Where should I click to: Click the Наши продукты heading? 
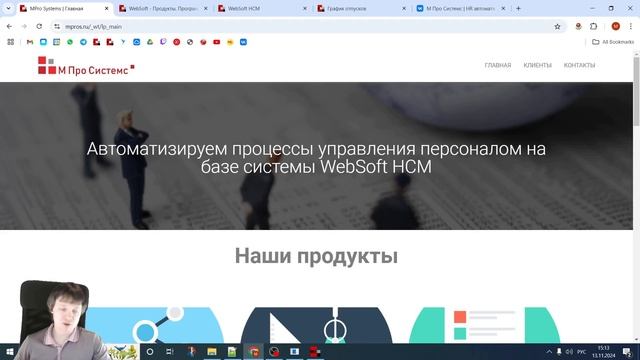(316, 256)
